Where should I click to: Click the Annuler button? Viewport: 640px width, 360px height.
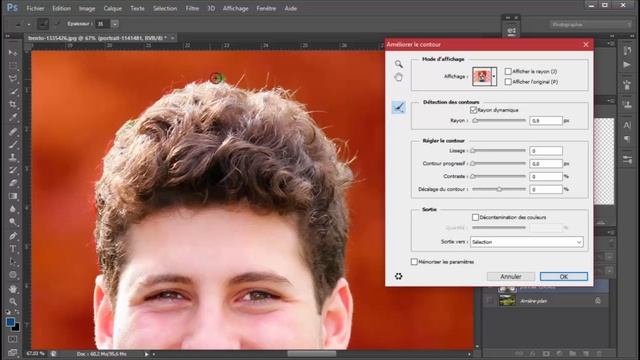tap(511, 276)
